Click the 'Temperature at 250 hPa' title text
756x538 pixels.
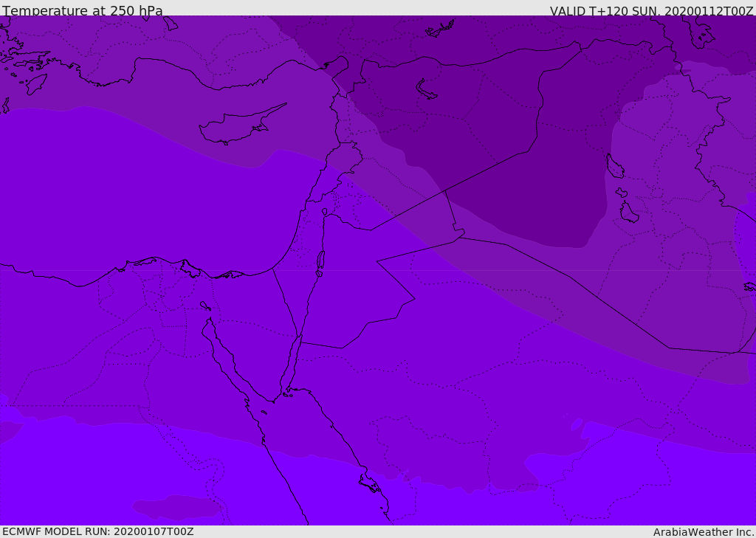(x=83, y=10)
